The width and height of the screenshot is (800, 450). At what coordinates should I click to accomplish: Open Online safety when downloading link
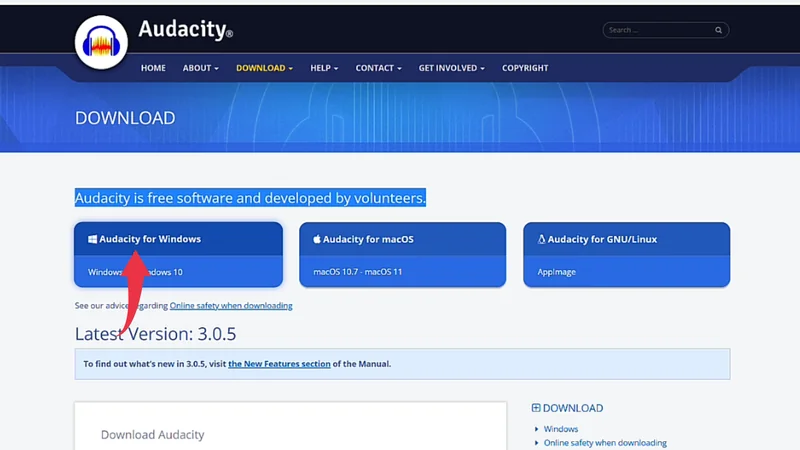coord(231,305)
